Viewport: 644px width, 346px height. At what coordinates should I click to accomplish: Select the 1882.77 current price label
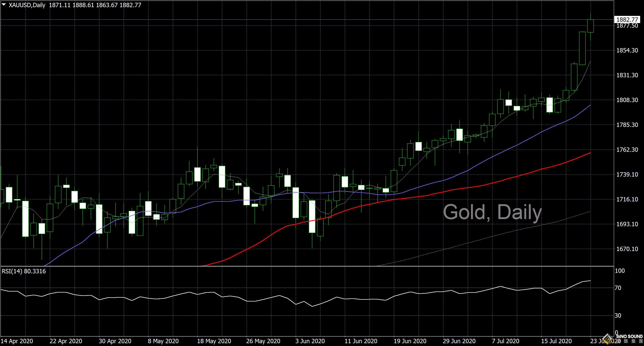[627, 20]
